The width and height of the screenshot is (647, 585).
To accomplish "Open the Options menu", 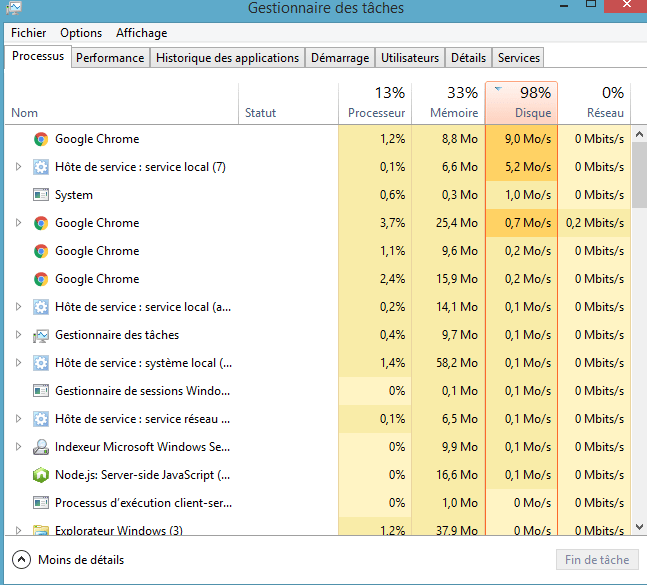I will [x=81, y=33].
